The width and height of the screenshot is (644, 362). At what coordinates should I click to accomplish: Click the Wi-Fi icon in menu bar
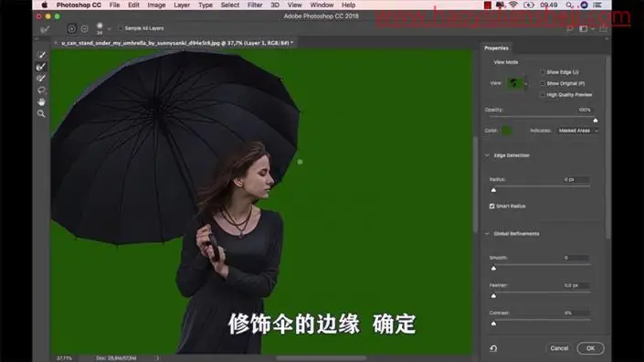coord(513,5)
